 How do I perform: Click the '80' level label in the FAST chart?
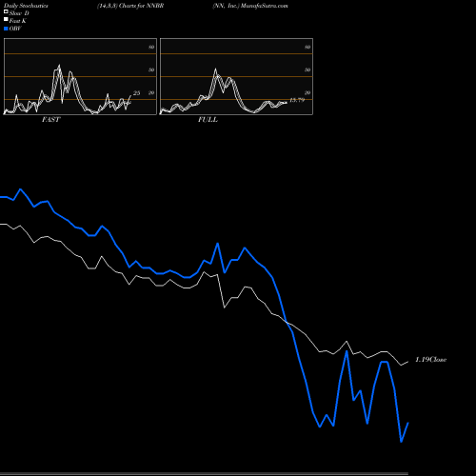pos(151,47)
